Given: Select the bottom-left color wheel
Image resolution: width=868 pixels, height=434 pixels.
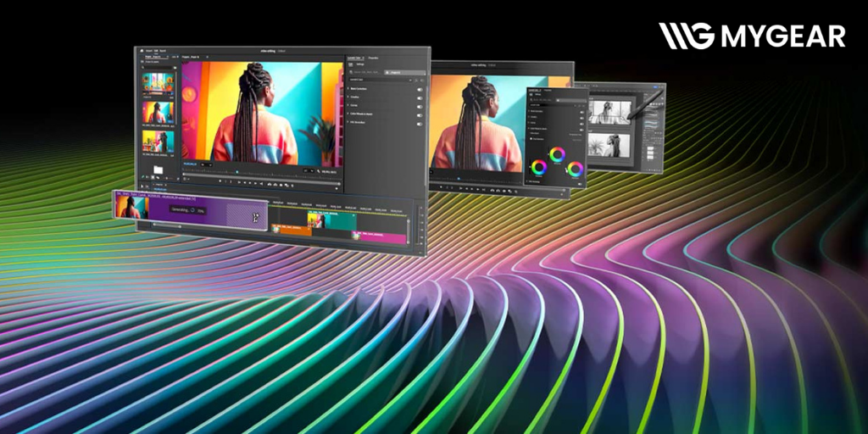Looking at the screenshot, I should [538, 167].
